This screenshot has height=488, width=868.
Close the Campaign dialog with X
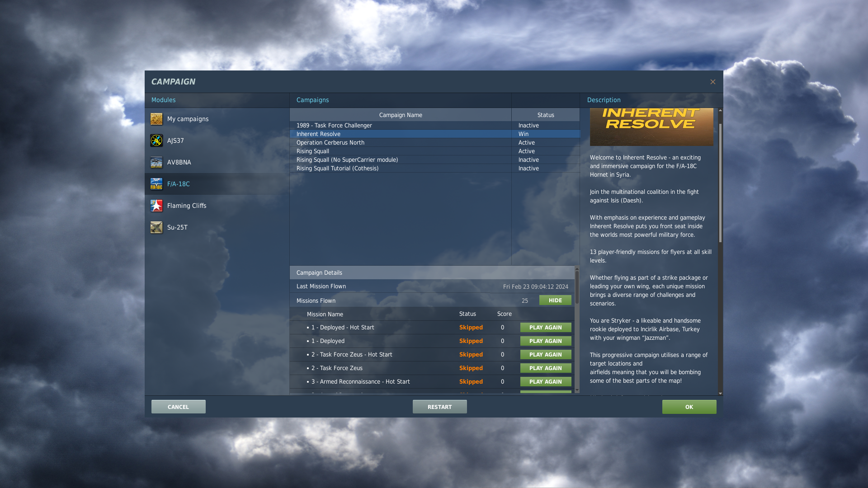713,82
